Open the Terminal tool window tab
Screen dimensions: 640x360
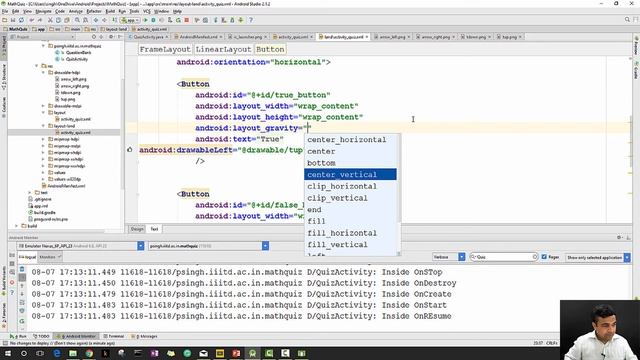coord(114,336)
